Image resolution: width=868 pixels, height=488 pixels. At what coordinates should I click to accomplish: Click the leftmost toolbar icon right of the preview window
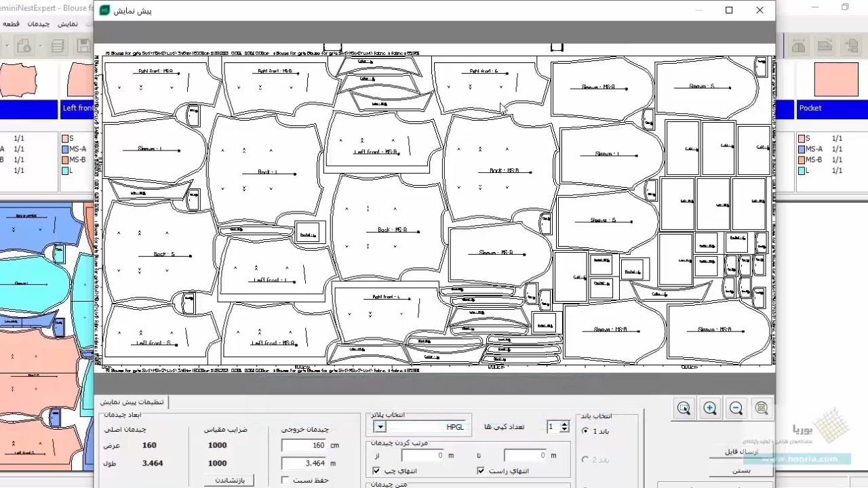(799, 45)
